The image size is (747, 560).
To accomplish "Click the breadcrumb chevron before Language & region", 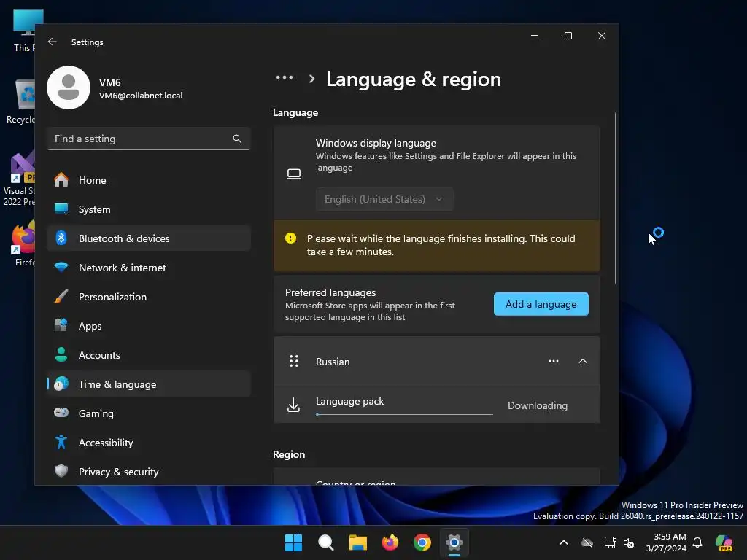I will (311, 79).
